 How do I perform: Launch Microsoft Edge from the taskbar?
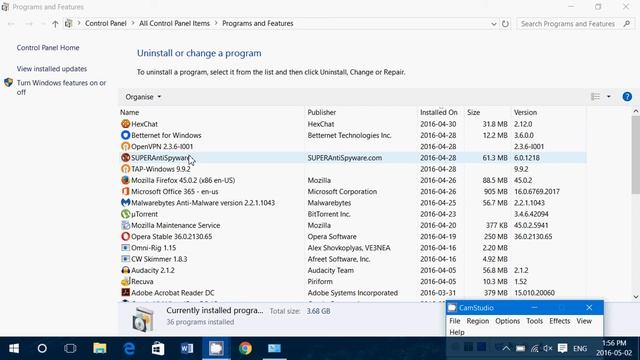click(129, 348)
